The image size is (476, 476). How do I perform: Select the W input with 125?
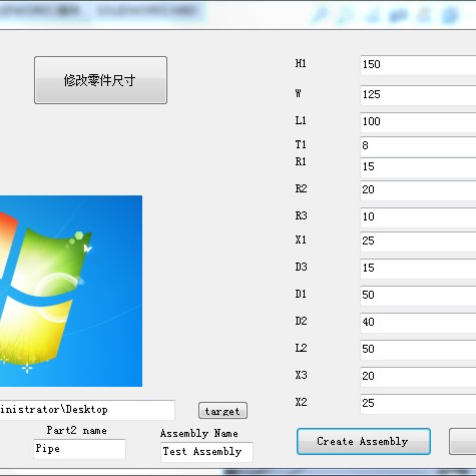tap(416, 95)
